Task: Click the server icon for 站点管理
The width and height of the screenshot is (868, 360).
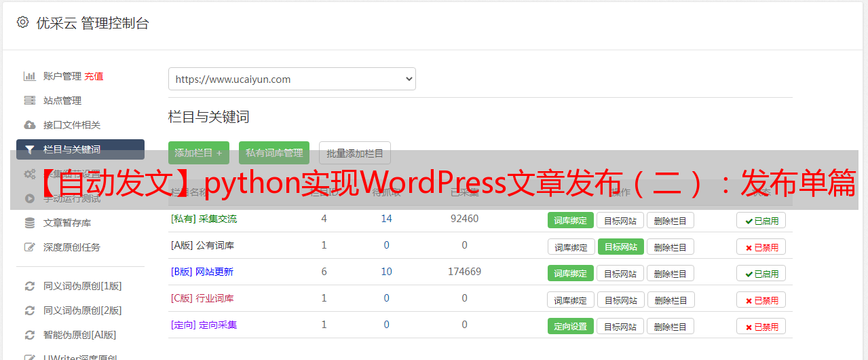Action: [x=29, y=101]
